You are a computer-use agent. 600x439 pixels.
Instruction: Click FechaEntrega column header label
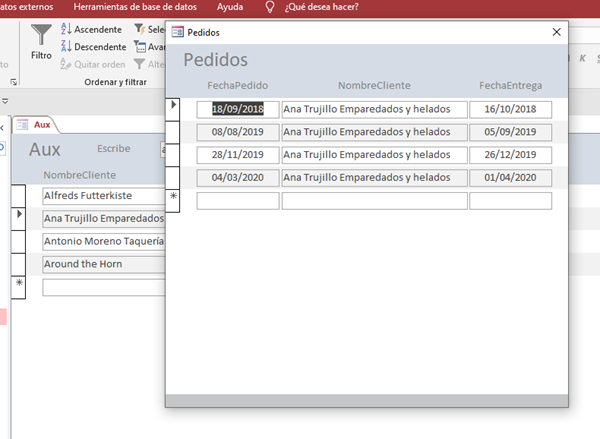(x=510, y=85)
